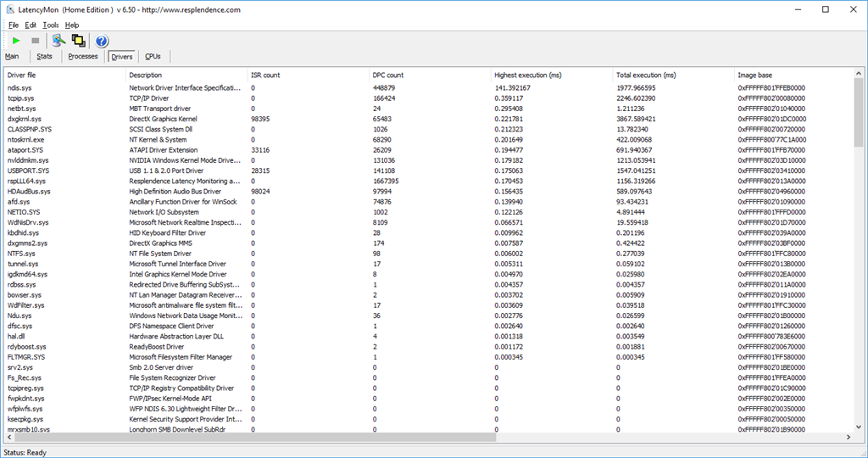
Task: Click the vertical scrollbar thumb
Action: coord(859,113)
